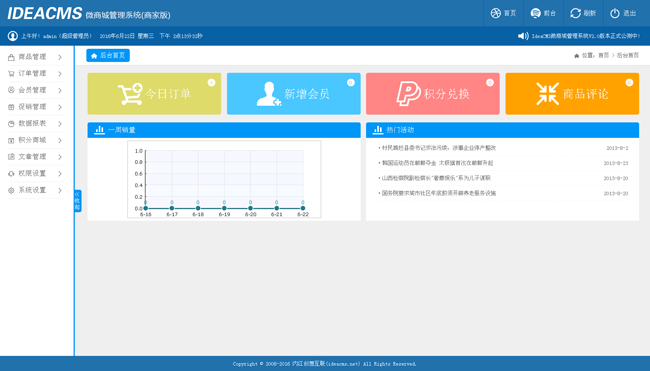Expand 权限设置 using its chevron
Image resolution: width=650 pixels, height=371 pixels.
pyautogui.click(x=60, y=174)
